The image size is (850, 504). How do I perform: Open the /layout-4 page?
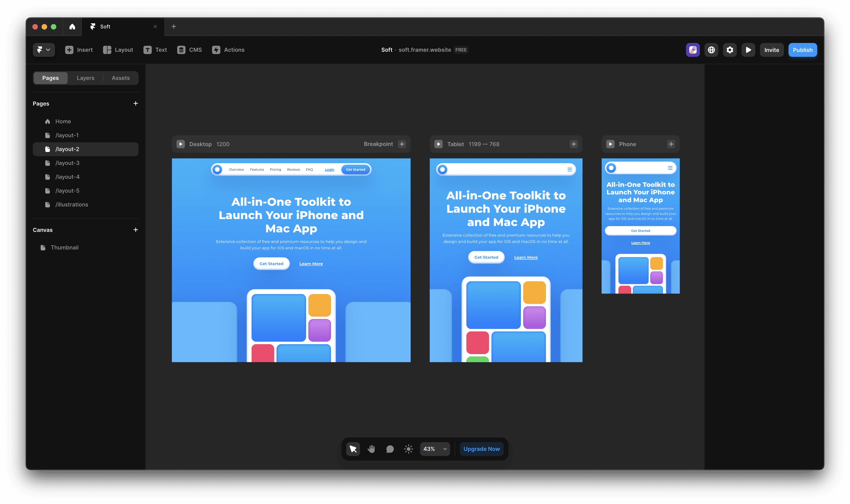coord(67,177)
